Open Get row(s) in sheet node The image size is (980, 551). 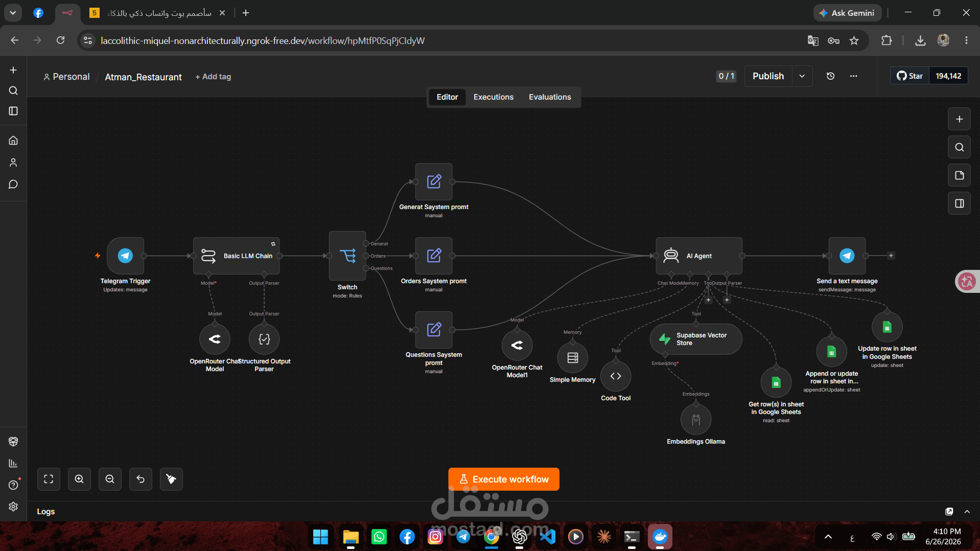click(776, 382)
